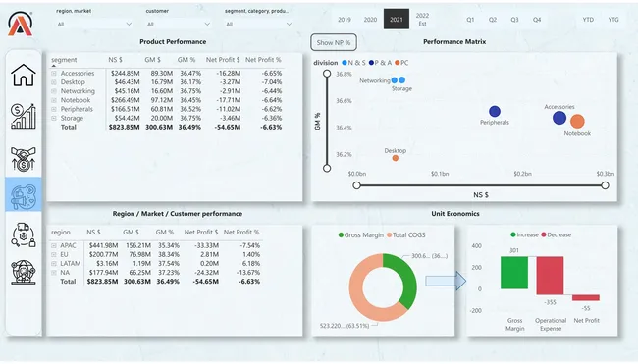The image size is (638, 364).
Task: Open the segment, category, product dropdown
Action: coord(259,24)
